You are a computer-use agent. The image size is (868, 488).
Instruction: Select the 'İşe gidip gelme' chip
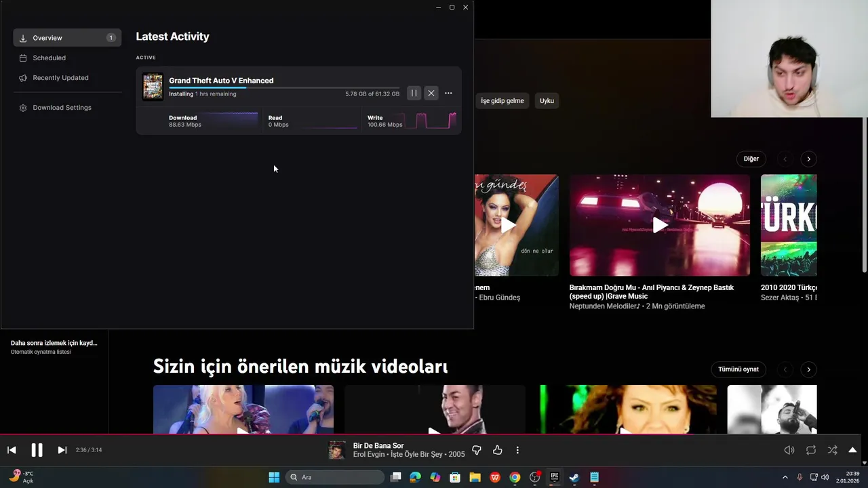(502, 100)
